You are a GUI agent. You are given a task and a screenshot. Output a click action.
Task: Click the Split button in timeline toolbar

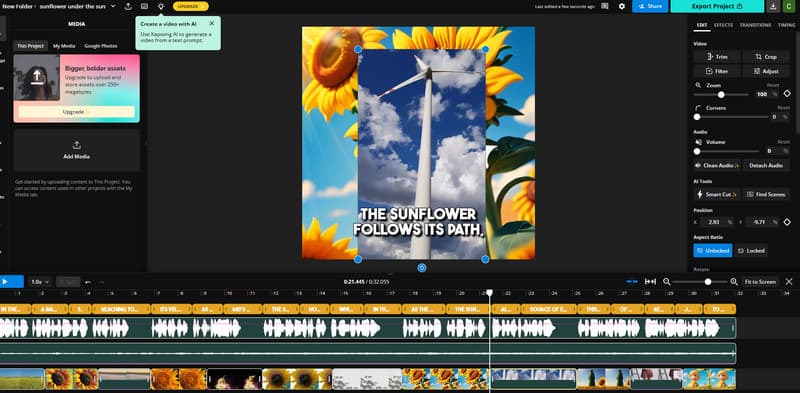[x=68, y=282]
